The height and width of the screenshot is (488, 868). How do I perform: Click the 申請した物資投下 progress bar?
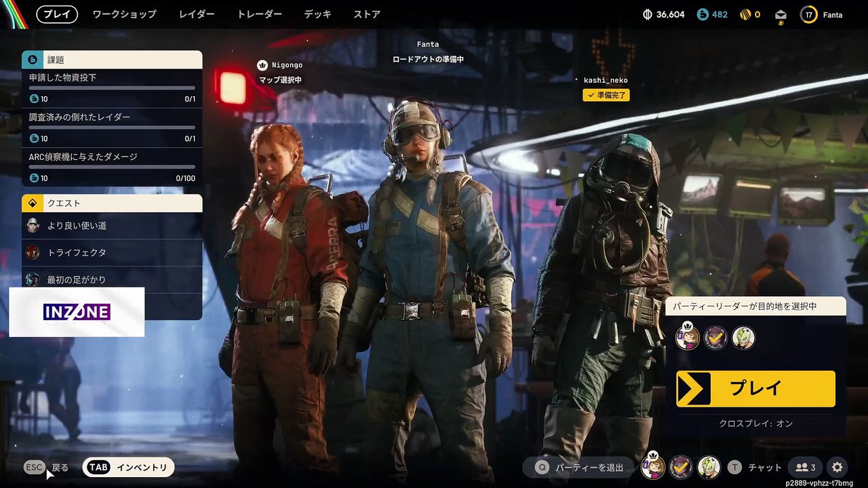point(112,88)
